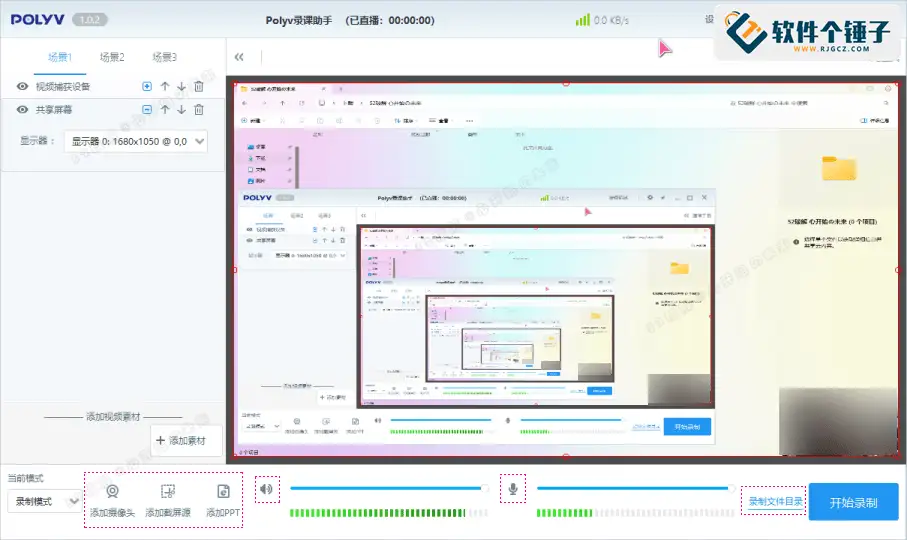Click the 共享屏幕 source row label

pos(54,109)
